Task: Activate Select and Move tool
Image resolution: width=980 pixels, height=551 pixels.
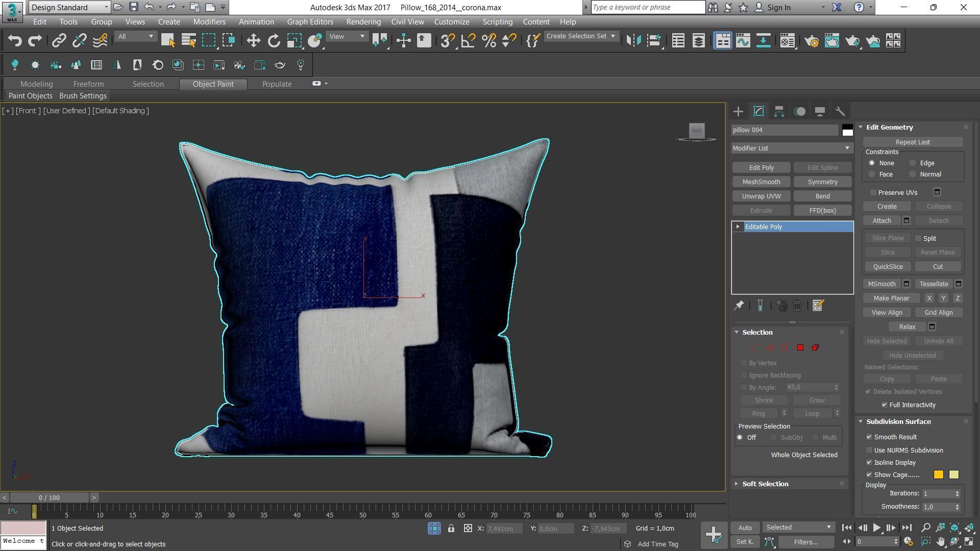Action: [253, 41]
